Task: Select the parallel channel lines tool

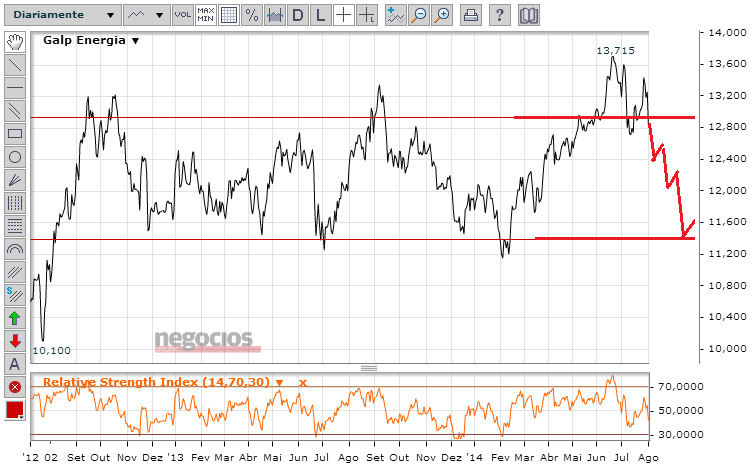Action: (15, 111)
